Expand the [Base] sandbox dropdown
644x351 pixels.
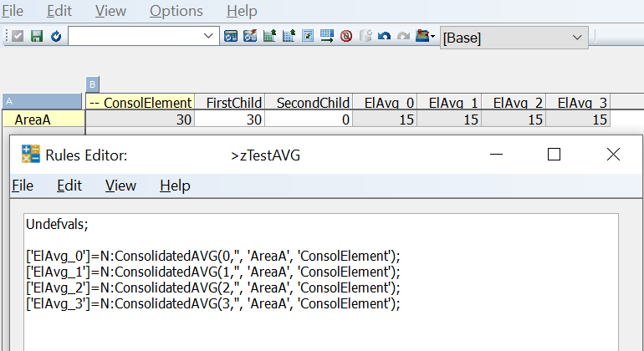577,38
